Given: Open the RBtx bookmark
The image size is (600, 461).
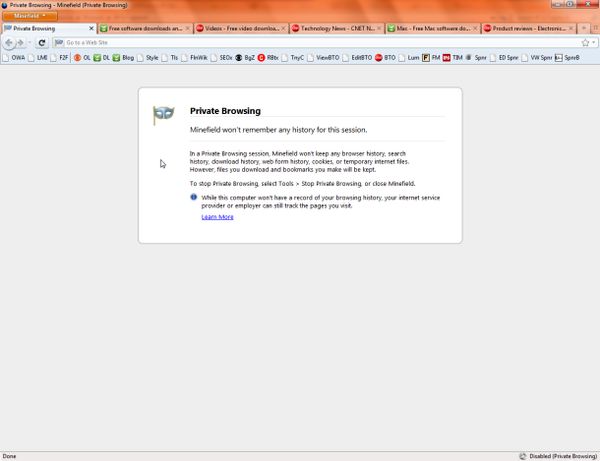Looking at the screenshot, I should pos(268,58).
